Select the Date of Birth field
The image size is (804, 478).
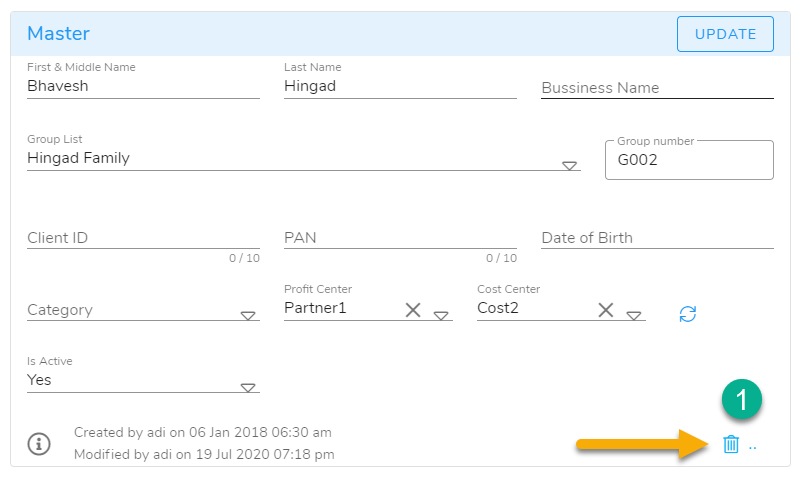657,238
